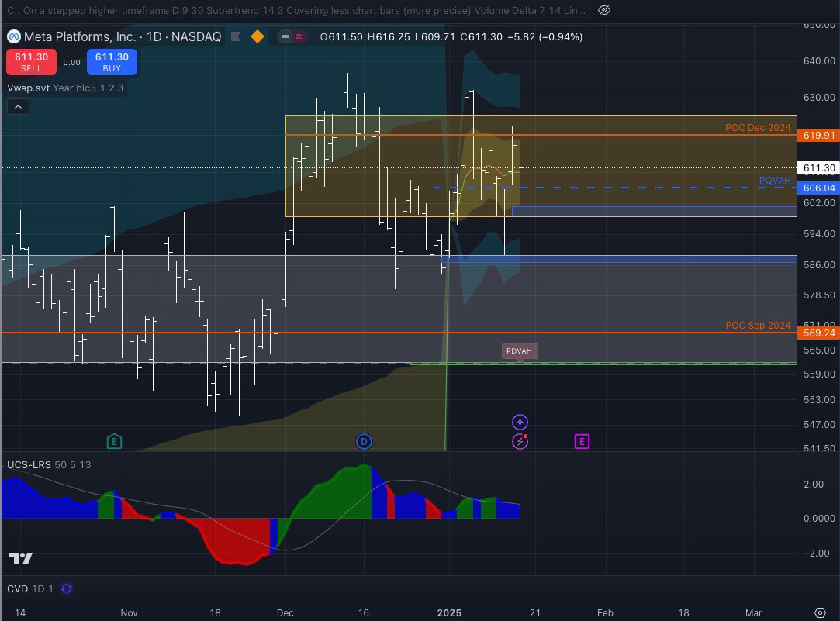
Task: Select the UCS-LRS indicator legend
Action: (x=29, y=464)
